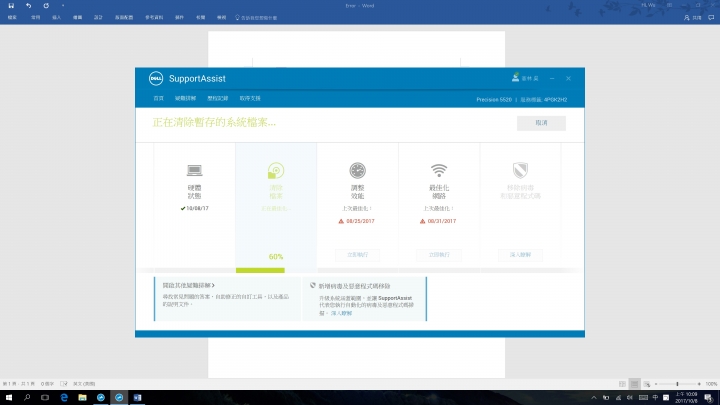Click the Precision 5520 model text
The width and height of the screenshot is (720, 405).
[494, 100]
